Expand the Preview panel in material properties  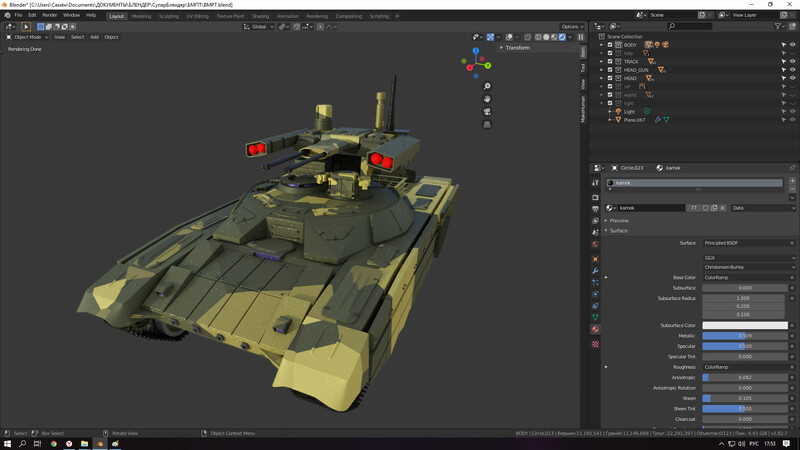pos(619,220)
